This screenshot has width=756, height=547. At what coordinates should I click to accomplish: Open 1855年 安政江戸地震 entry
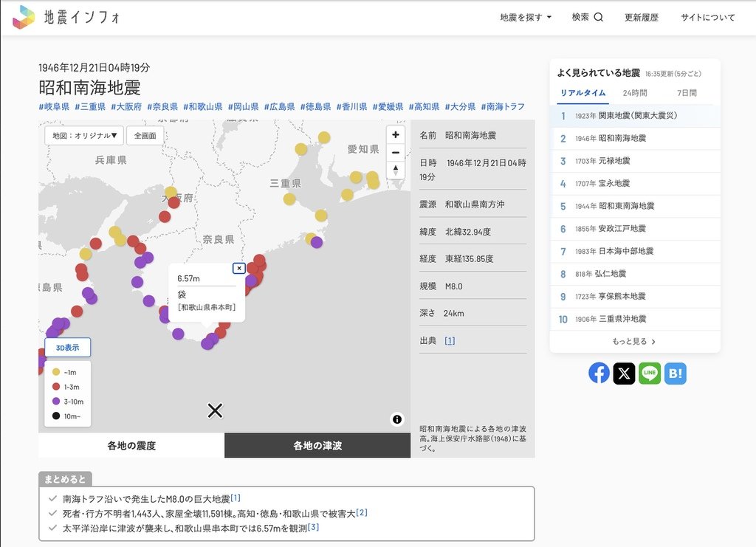635,228
